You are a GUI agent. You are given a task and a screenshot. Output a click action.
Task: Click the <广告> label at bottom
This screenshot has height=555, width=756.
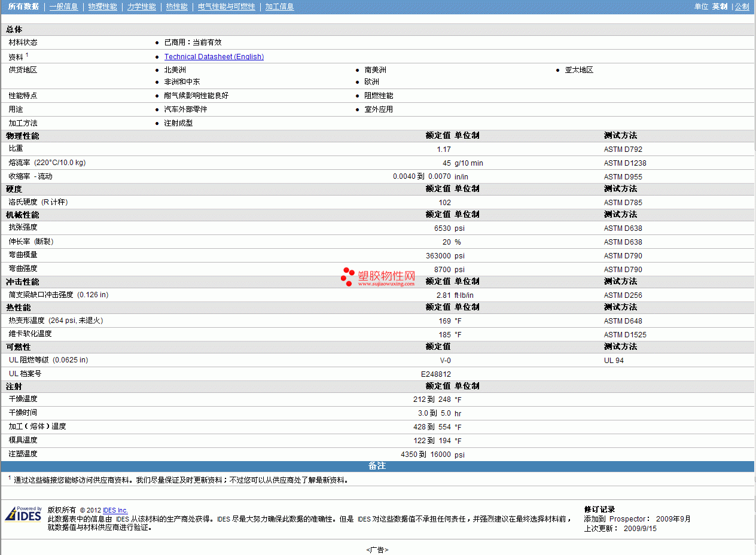tap(377, 550)
